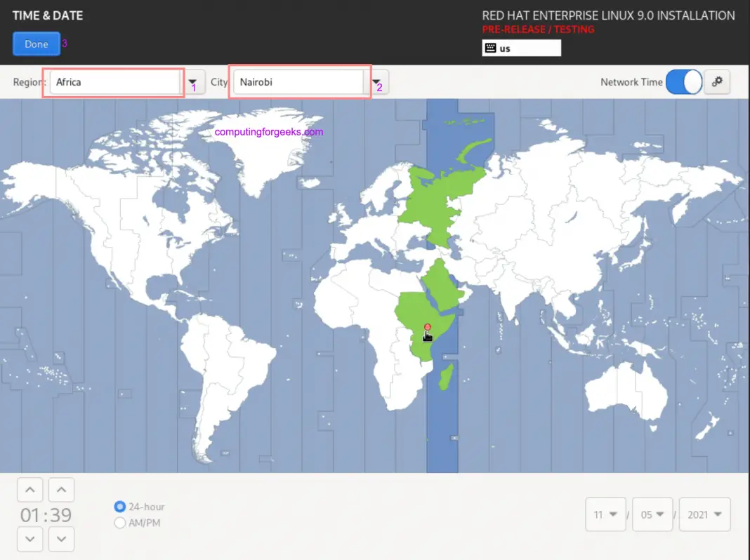Open Network Time settings gear icon
This screenshot has width=750, height=560.
pos(717,82)
